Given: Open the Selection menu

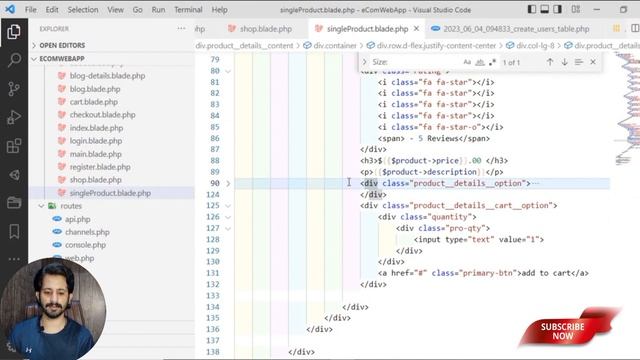Looking at the screenshot, I should 83,9.
